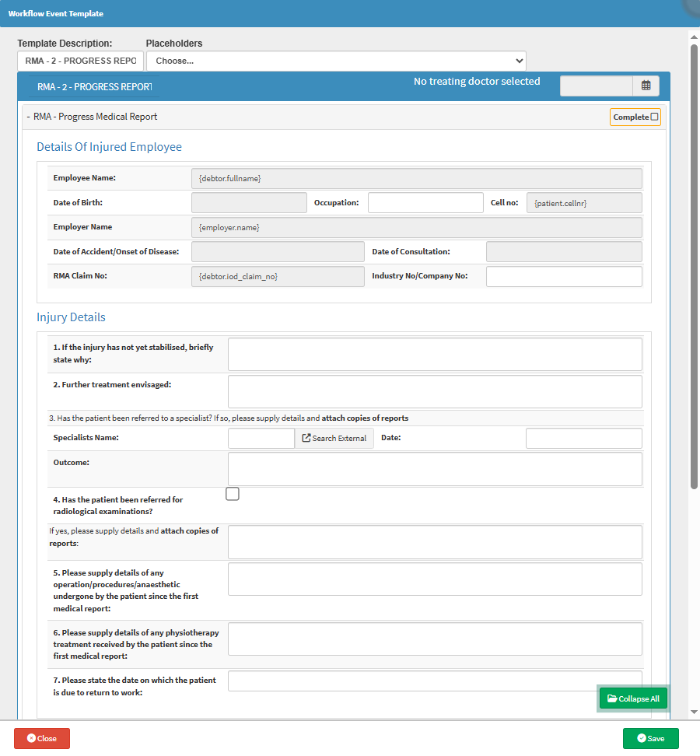700x756 pixels.
Task: Click the Injury Details heading
Action: point(71,317)
